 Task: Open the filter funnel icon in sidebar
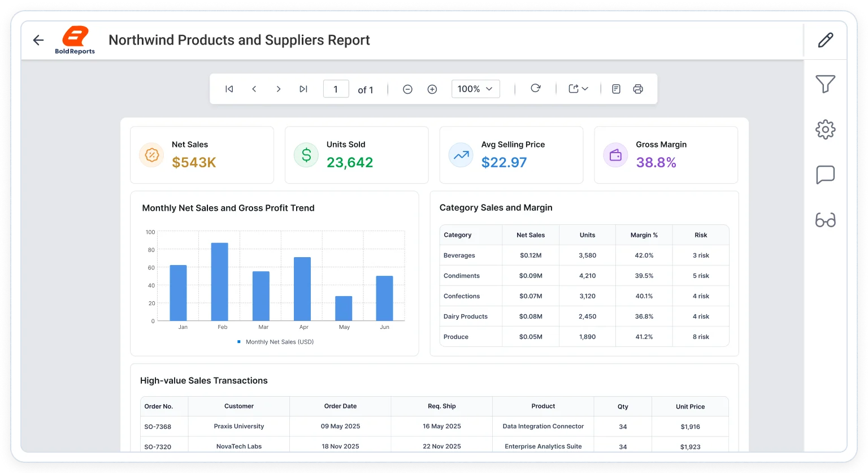click(x=826, y=84)
